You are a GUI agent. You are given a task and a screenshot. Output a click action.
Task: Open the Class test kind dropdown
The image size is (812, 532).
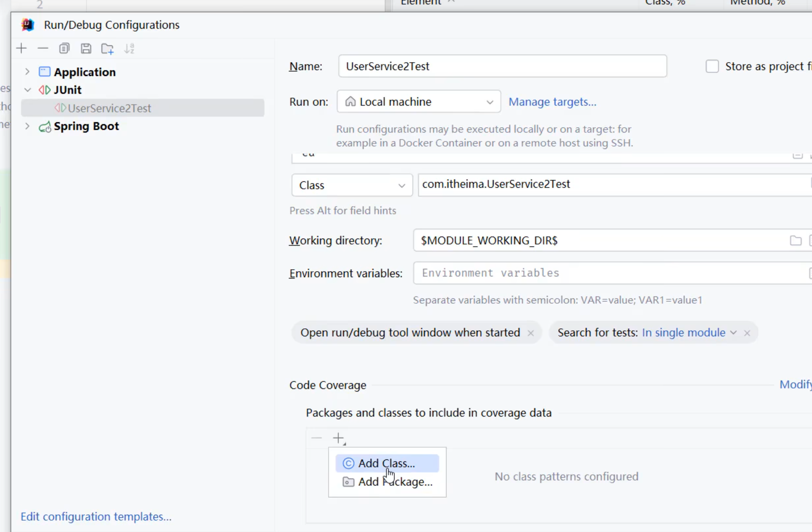(x=352, y=185)
